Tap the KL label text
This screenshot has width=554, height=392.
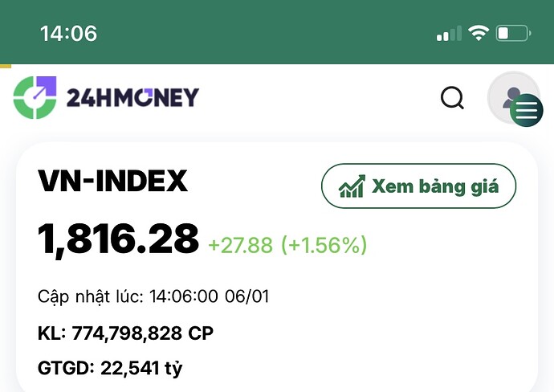(x=51, y=333)
